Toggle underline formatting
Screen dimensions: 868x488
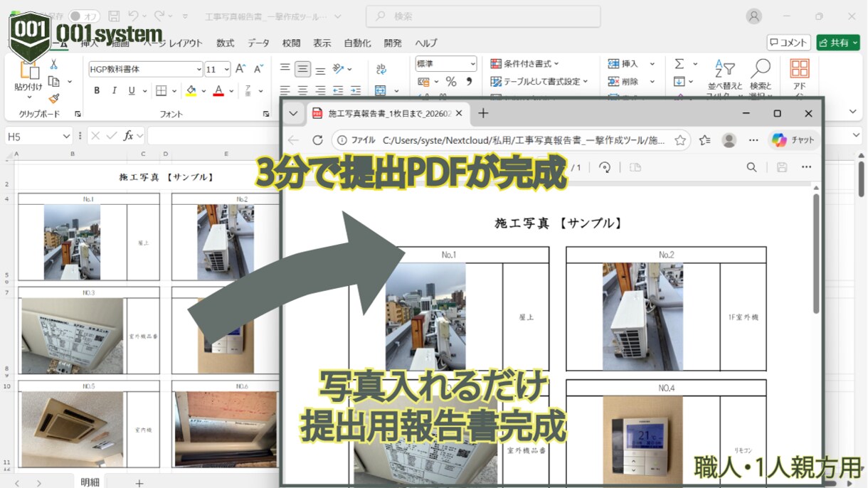point(132,90)
